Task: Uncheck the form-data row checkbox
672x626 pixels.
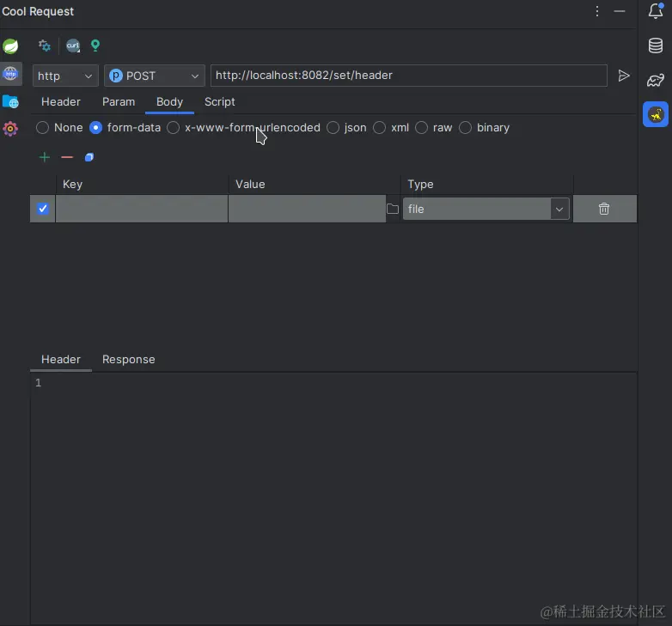Action: point(42,209)
